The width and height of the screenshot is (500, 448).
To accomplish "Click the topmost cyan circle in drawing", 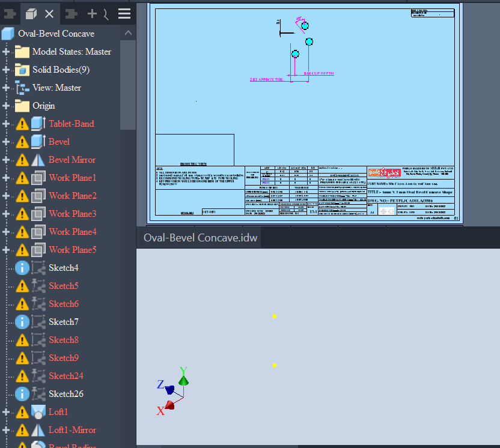I will click(305, 26).
